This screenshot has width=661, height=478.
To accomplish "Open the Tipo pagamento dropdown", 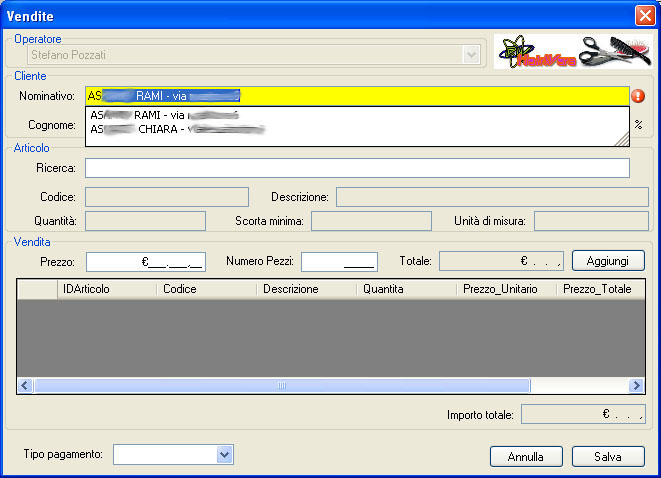I will click(x=225, y=455).
